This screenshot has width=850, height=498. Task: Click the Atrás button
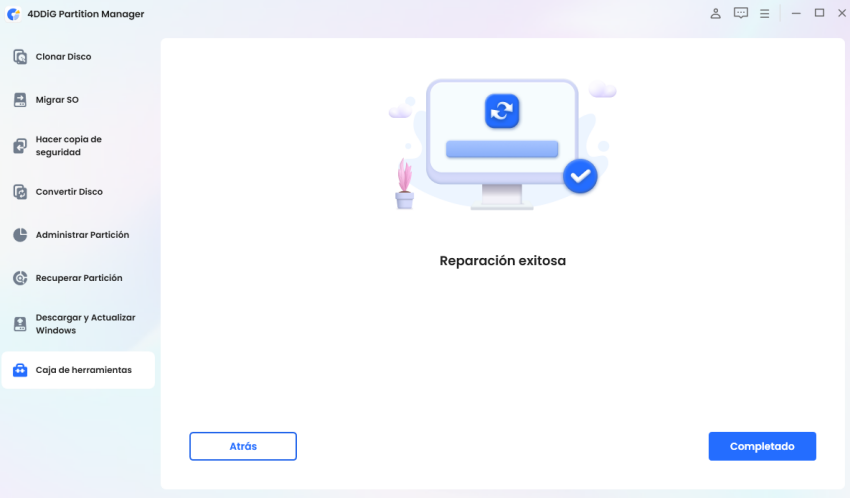tap(243, 446)
